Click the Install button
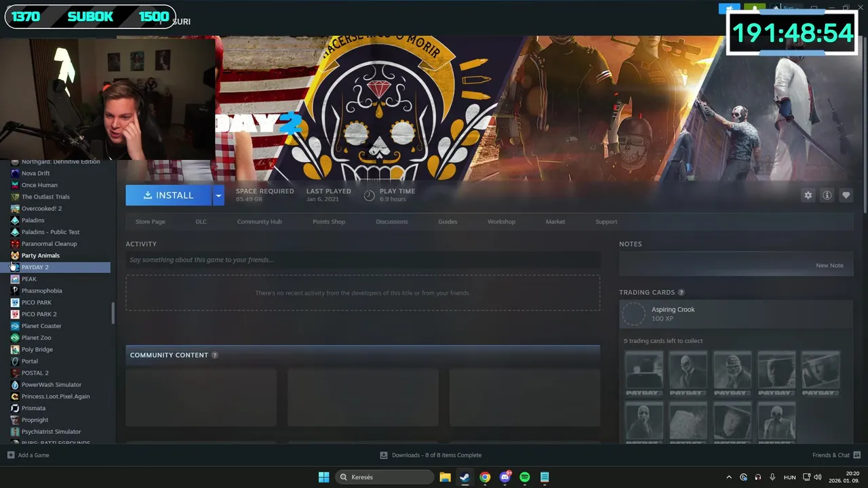Screen dimensions: 868x488 169,195
